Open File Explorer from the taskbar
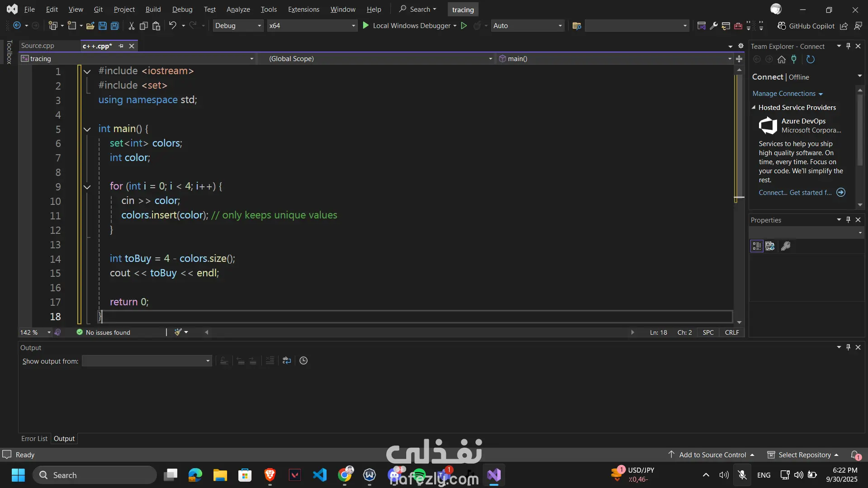The image size is (868, 488). (220, 475)
